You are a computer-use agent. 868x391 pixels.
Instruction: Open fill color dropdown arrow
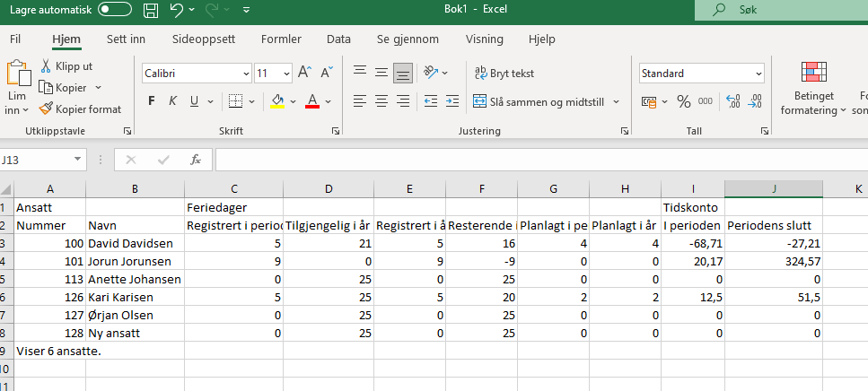pos(293,101)
